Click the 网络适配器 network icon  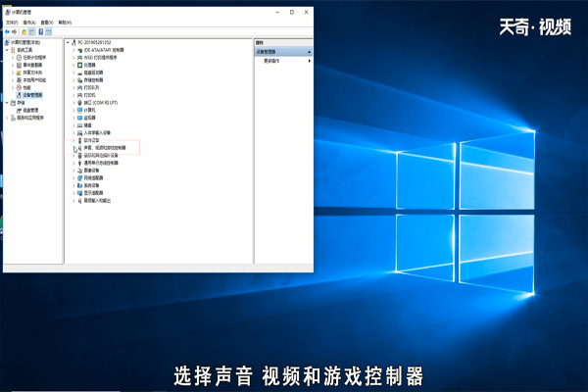80,177
